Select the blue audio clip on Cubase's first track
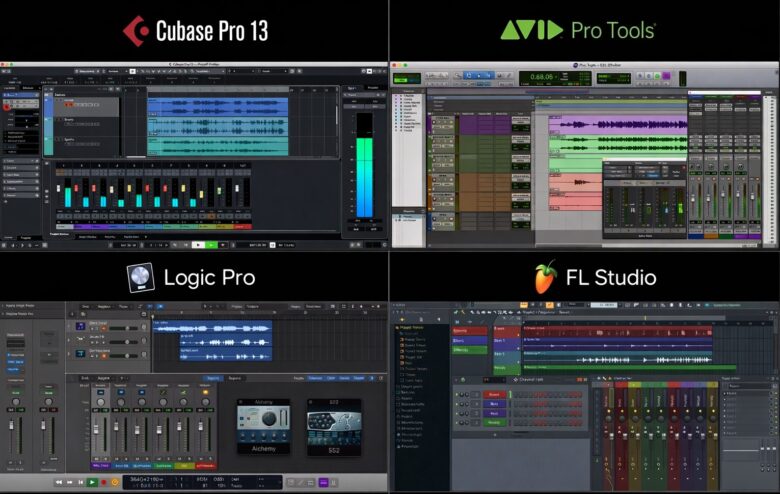The image size is (780, 494). 217,105
